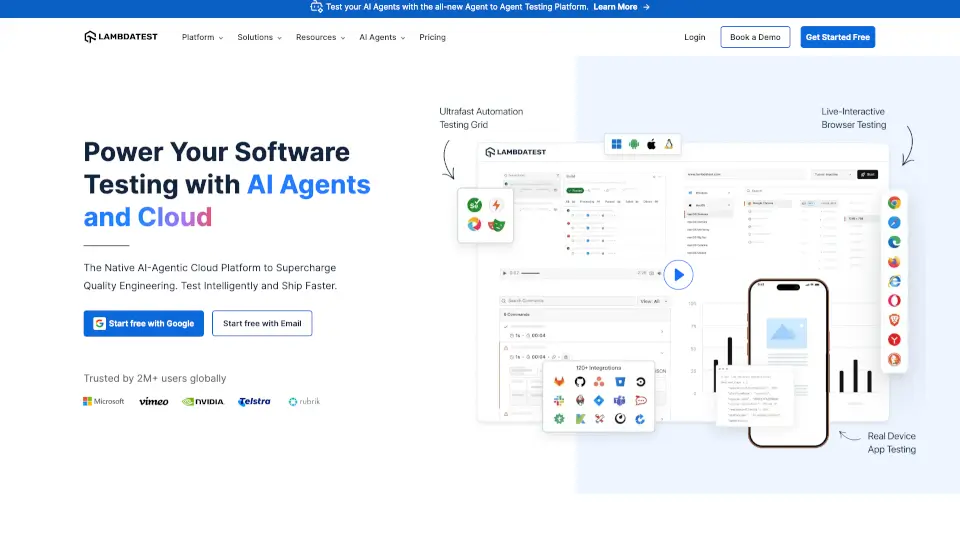Go to the Pricing page
Screen dimensions: 960x540
tap(432, 37)
